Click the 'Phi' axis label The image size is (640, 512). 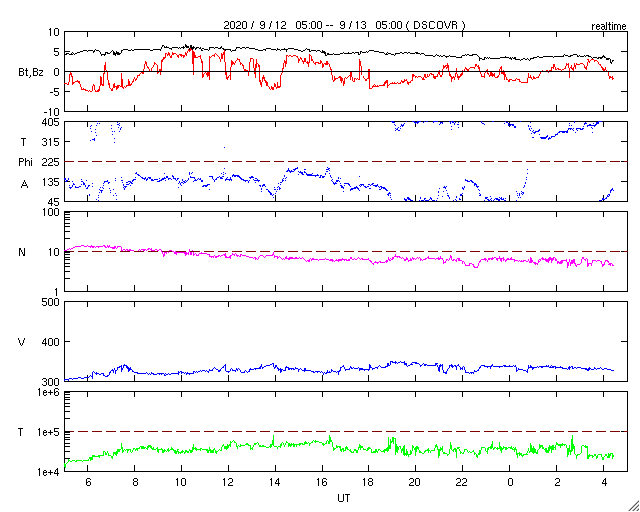(x=25, y=162)
